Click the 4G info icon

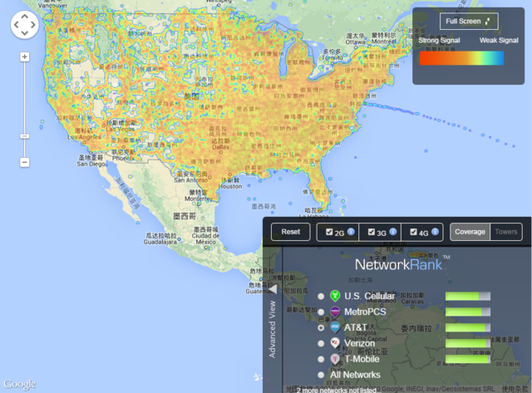(436, 233)
